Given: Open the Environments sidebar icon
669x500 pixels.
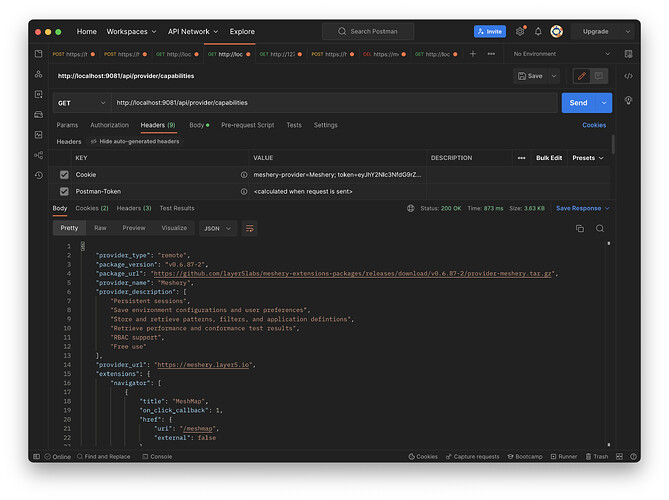Looking at the screenshot, I should 39,94.
